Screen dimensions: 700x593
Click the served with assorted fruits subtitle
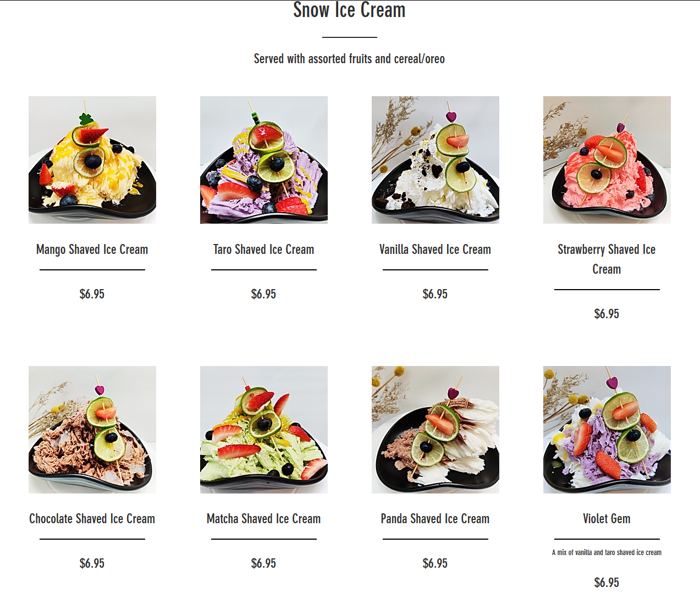(349, 59)
